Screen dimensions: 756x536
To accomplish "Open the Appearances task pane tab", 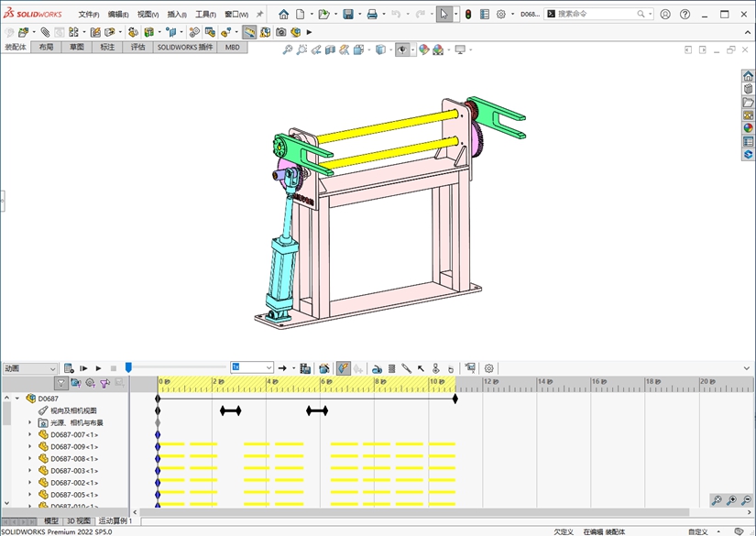I will point(748,128).
